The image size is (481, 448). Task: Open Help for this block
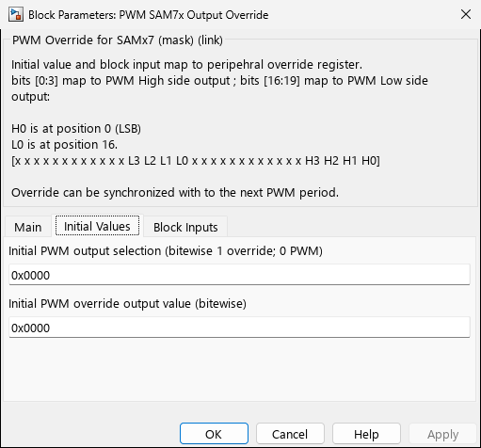(366, 434)
